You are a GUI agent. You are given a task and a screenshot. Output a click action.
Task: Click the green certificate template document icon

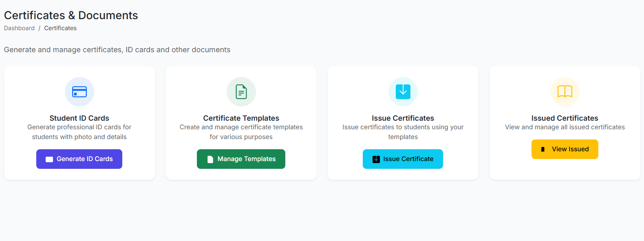241,92
